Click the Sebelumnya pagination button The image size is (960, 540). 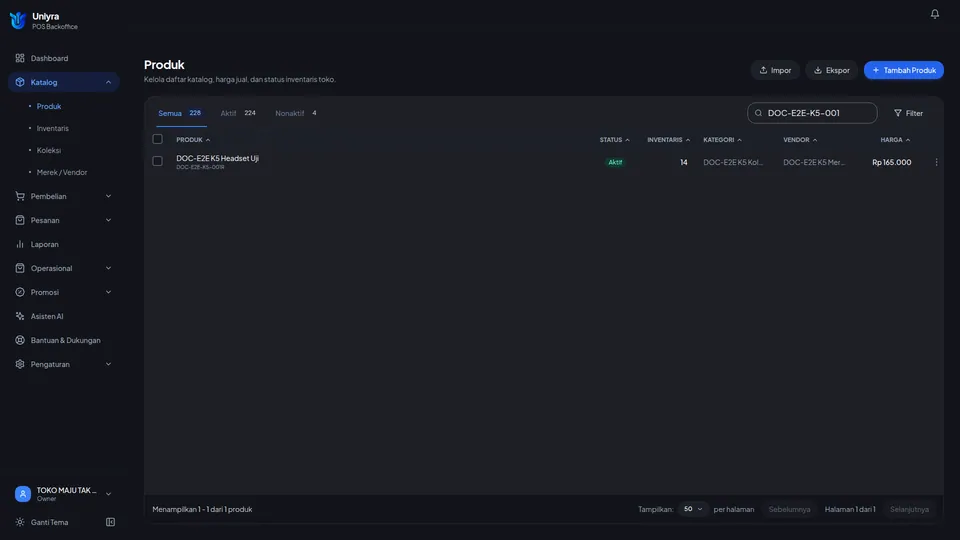789,509
